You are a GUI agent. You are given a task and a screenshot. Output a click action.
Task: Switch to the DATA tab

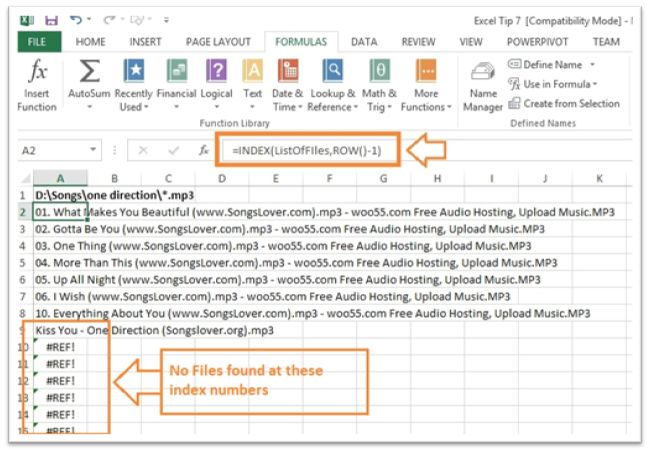[364, 42]
